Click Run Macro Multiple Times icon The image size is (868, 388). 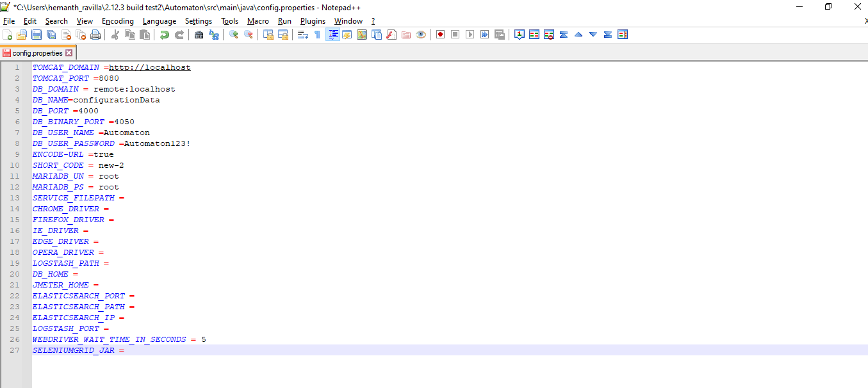pyautogui.click(x=484, y=35)
